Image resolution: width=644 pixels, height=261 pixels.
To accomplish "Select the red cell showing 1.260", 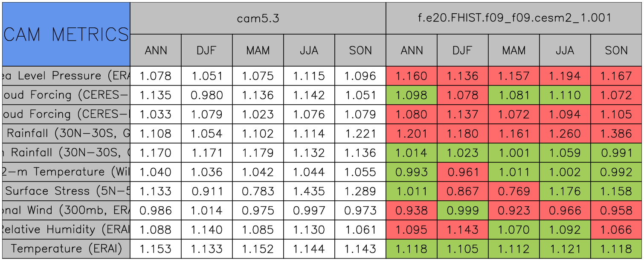I will click(565, 134).
